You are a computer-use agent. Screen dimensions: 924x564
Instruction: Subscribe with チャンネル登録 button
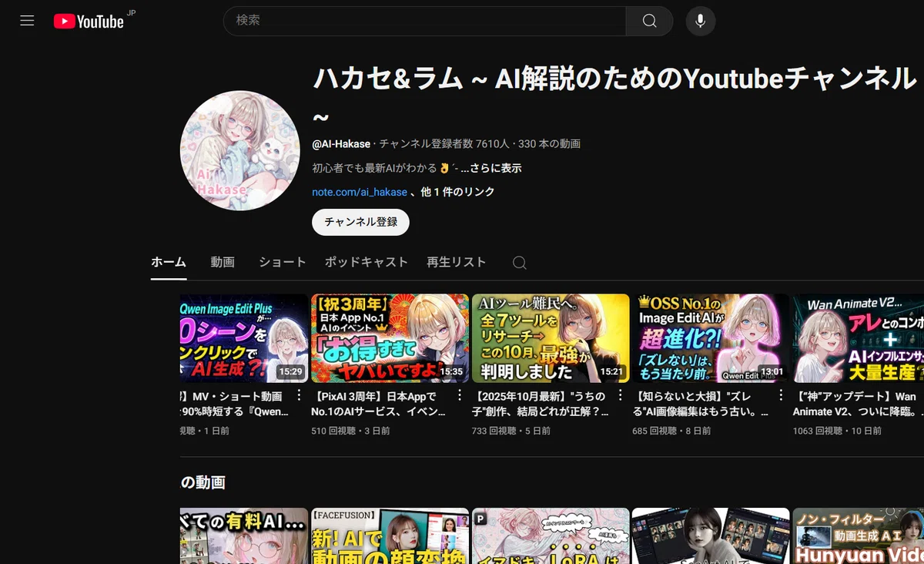[360, 222]
